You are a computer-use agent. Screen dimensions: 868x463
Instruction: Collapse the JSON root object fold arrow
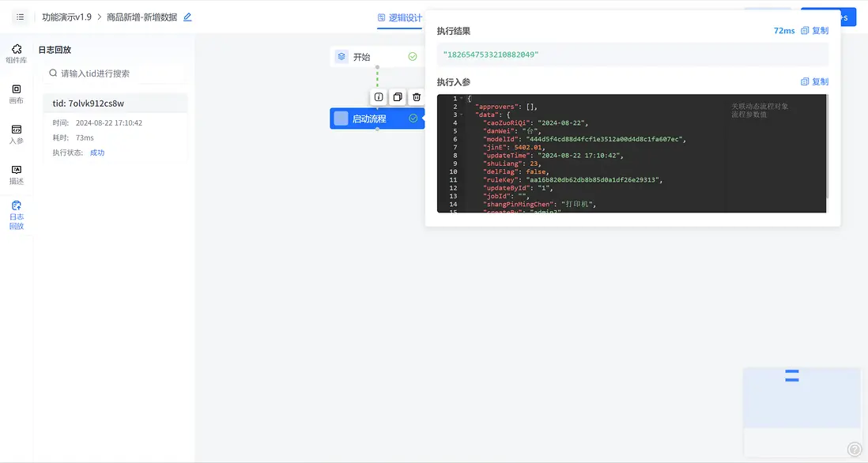pyautogui.click(x=461, y=99)
